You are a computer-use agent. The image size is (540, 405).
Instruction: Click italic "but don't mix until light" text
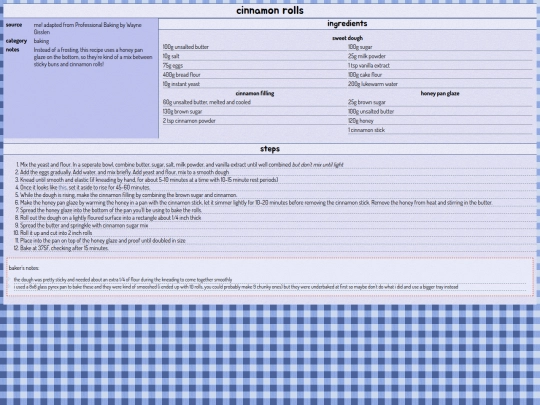[318, 165]
